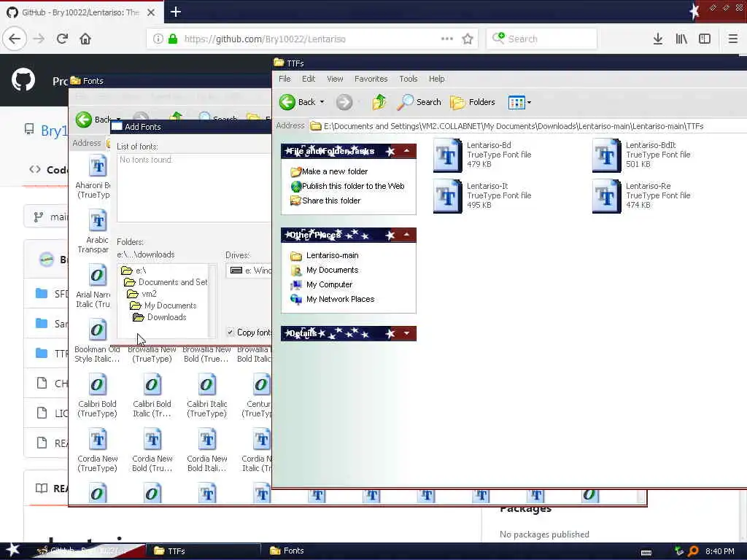Image resolution: width=747 pixels, height=560 pixels.
Task: Open the Edit menu in TTFs window
Action: 309,79
